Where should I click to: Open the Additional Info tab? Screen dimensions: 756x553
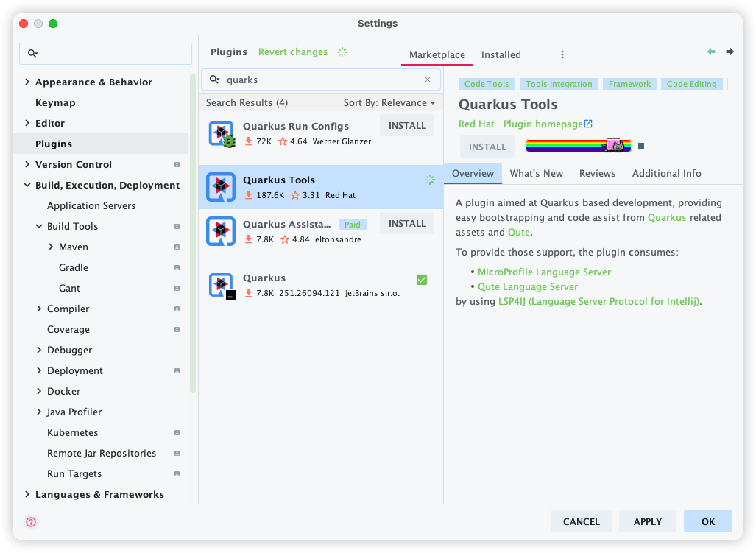[666, 174]
